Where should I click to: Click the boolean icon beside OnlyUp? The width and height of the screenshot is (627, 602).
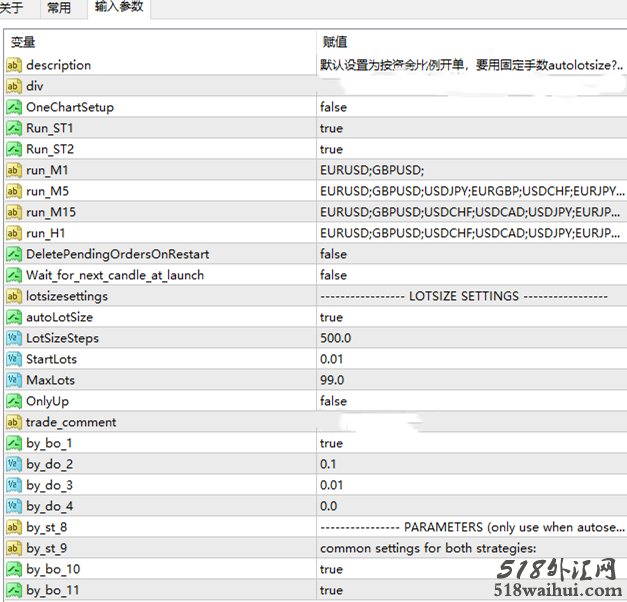click(x=14, y=401)
